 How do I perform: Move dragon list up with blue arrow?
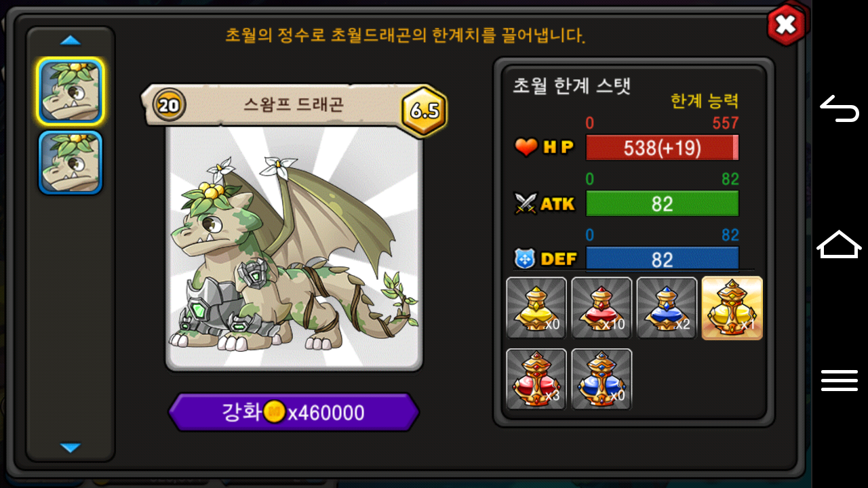click(71, 41)
